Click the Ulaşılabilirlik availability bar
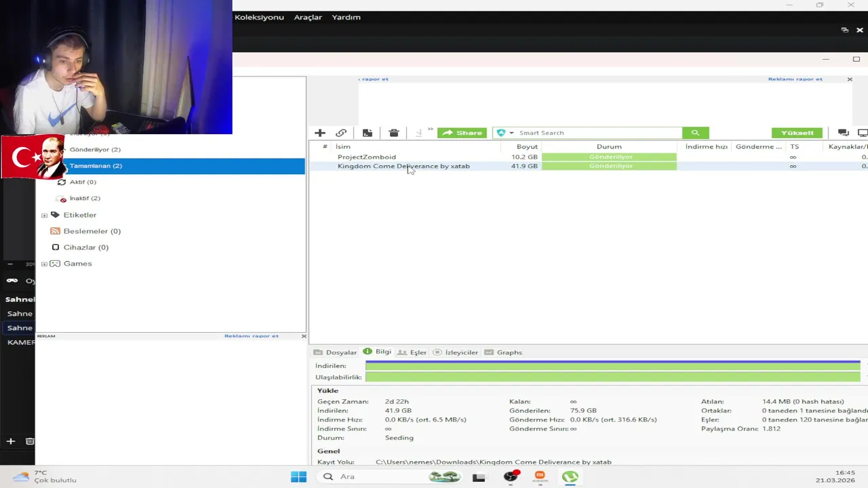Image resolution: width=868 pixels, height=488 pixels. [x=613, y=377]
